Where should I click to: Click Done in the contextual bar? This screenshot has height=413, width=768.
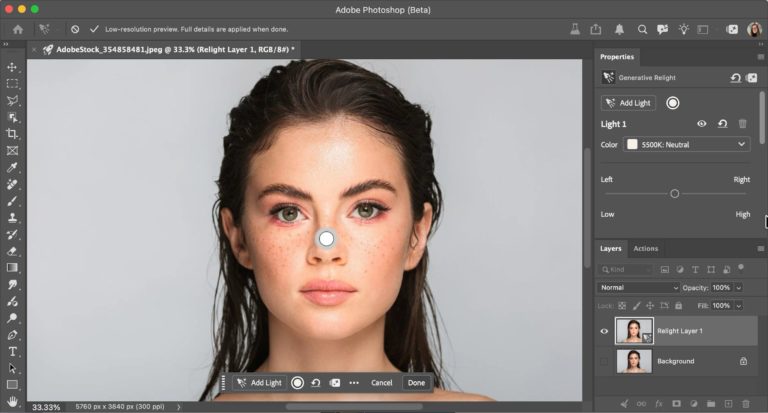416,383
